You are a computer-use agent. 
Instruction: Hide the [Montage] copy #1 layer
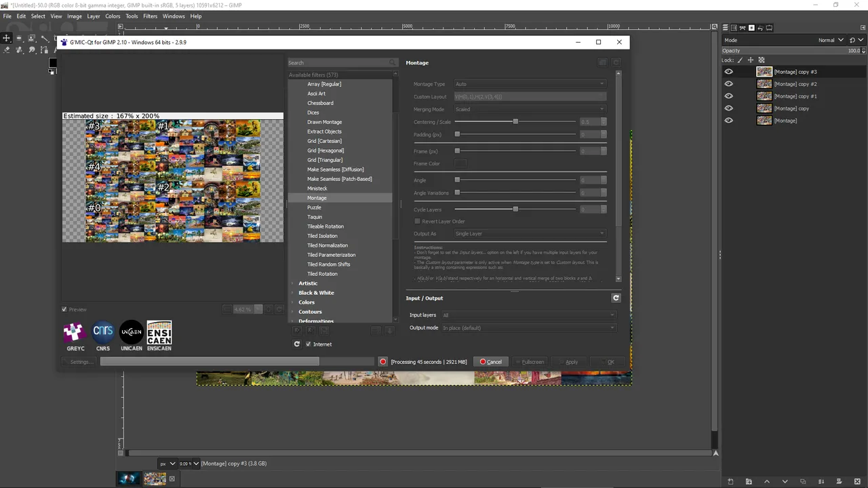click(729, 96)
